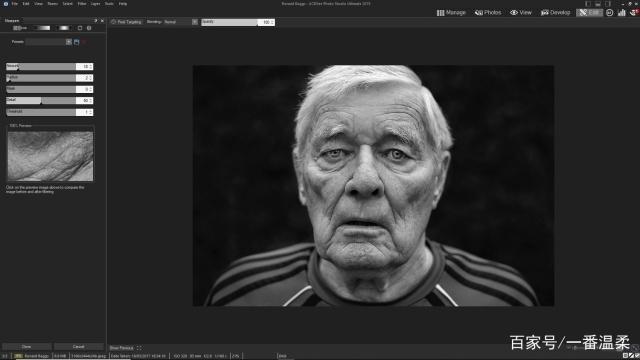
Task: Click the Radius value stepper
Action: click(91, 78)
